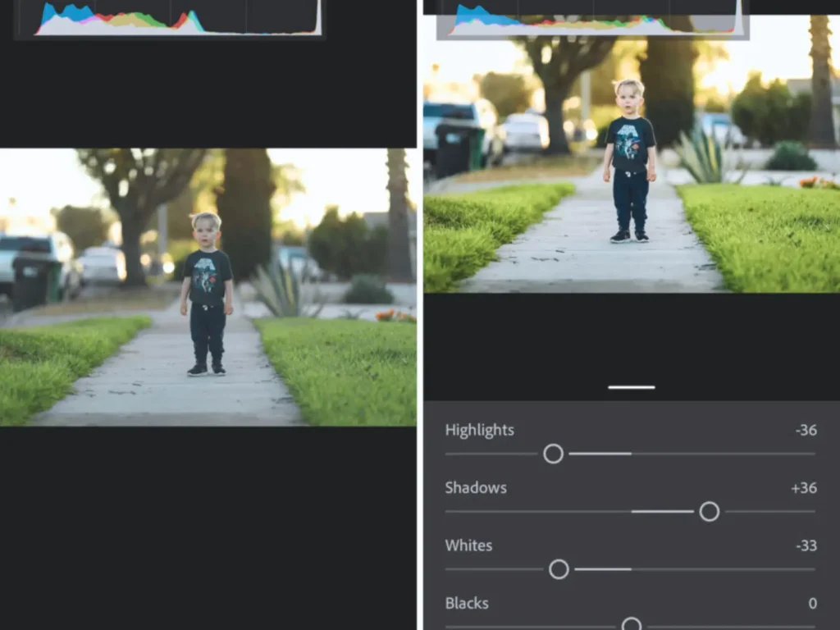
Task: Click the filled segment of the Shadows track
Action: tap(663, 512)
